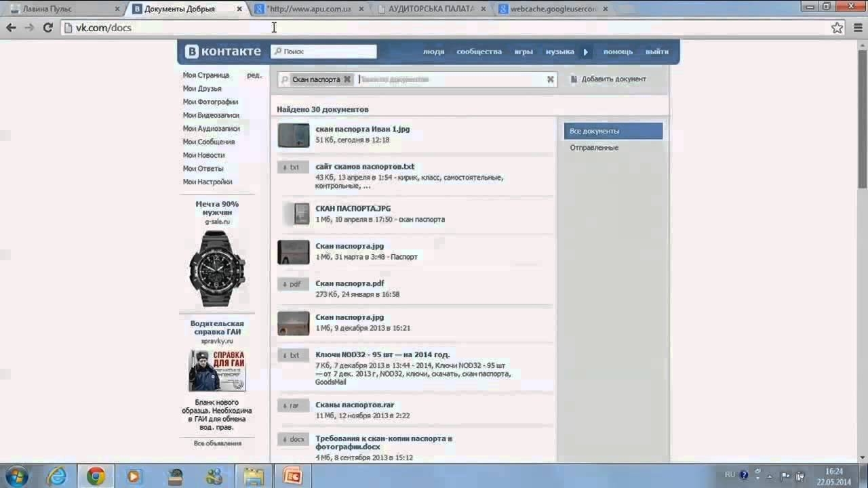Open сайт сканов паспортов.txt link
This screenshot has width=868, height=488.
(x=365, y=167)
